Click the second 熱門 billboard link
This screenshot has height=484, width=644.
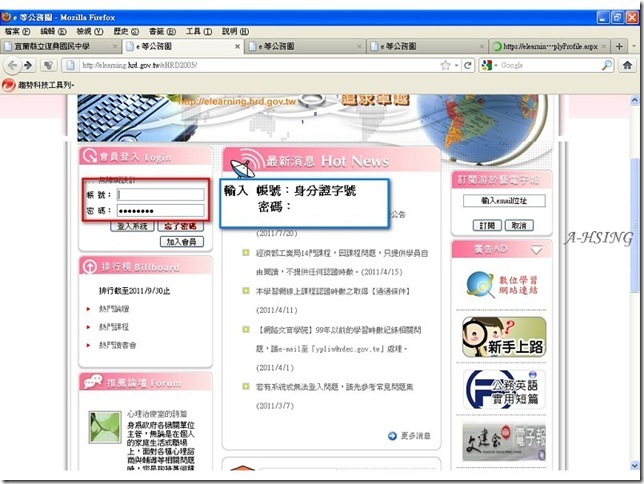[114, 327]
